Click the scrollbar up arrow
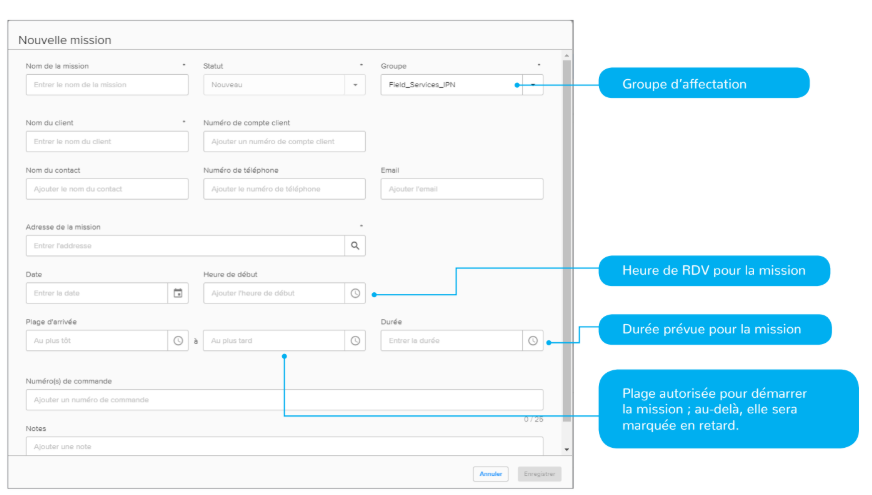 coord(567,56)
